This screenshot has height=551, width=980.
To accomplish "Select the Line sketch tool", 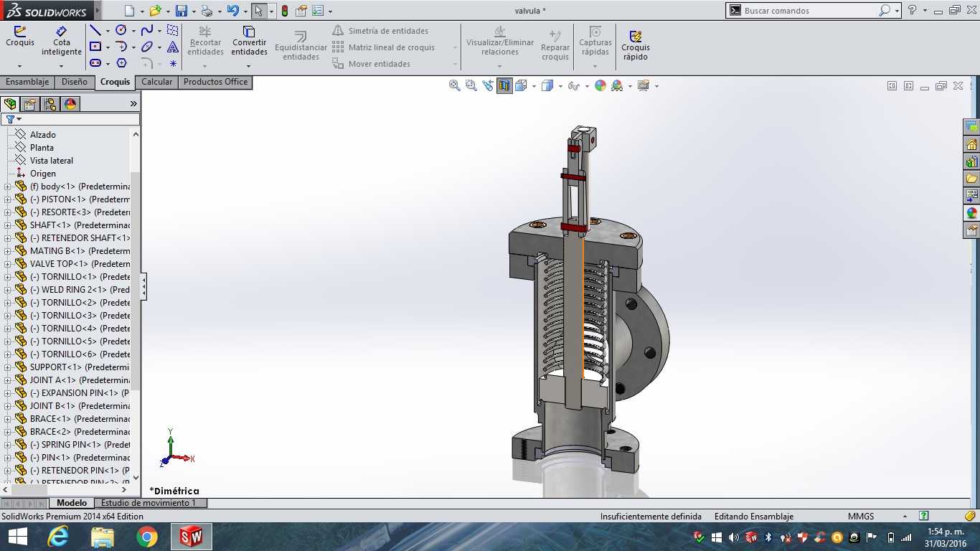I will tap(95, 30).
